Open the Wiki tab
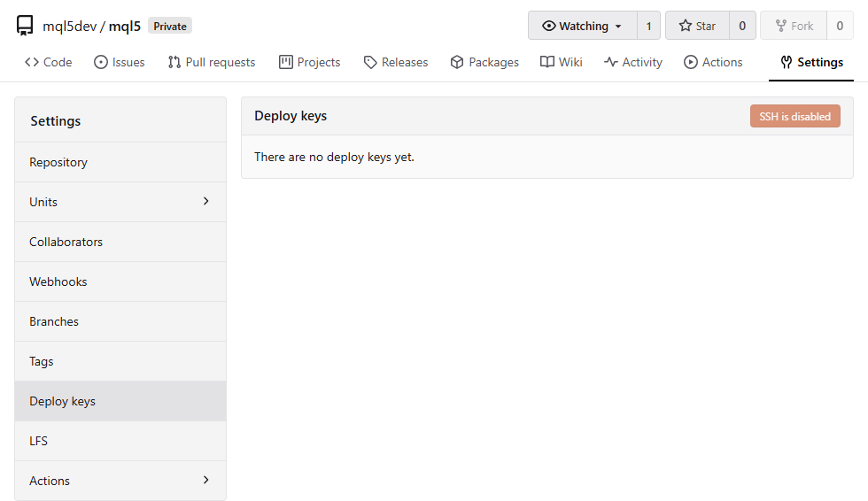The image size is (868, 501). (562, 62)
